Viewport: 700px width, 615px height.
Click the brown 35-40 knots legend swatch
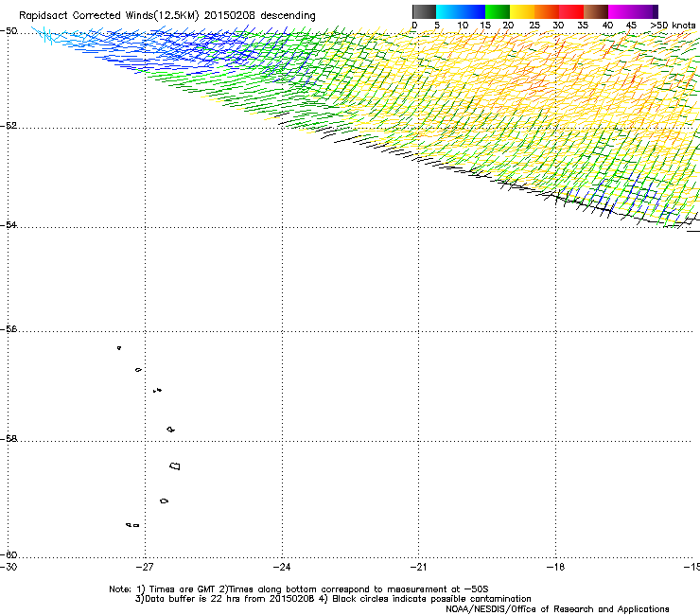[x=596, y=11]
